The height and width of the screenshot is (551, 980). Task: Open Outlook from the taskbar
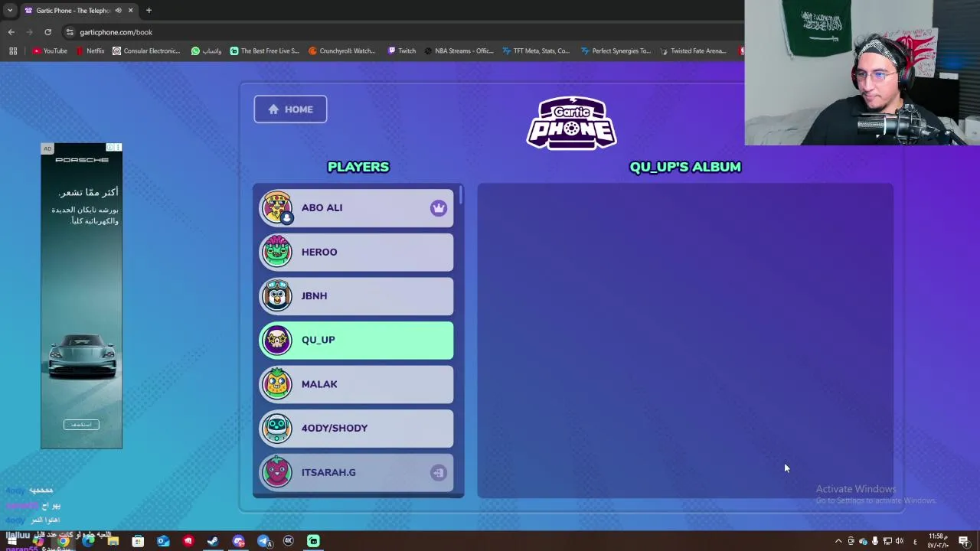pyautogui.click(x=163, y=541)
